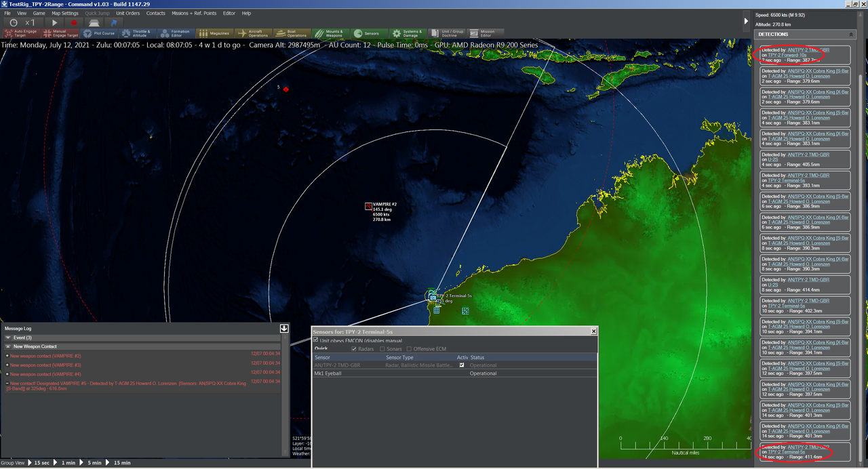868x469 pixels.
Task: Open the Formation Editor
Action: [x=176, y=33]
